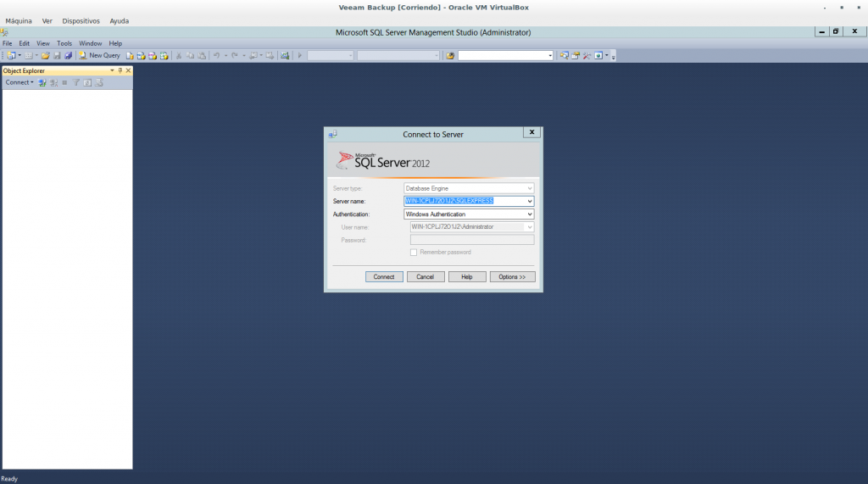Click the Help button in dialog
The height and width of the screenshot is (484, 868).
467,277
